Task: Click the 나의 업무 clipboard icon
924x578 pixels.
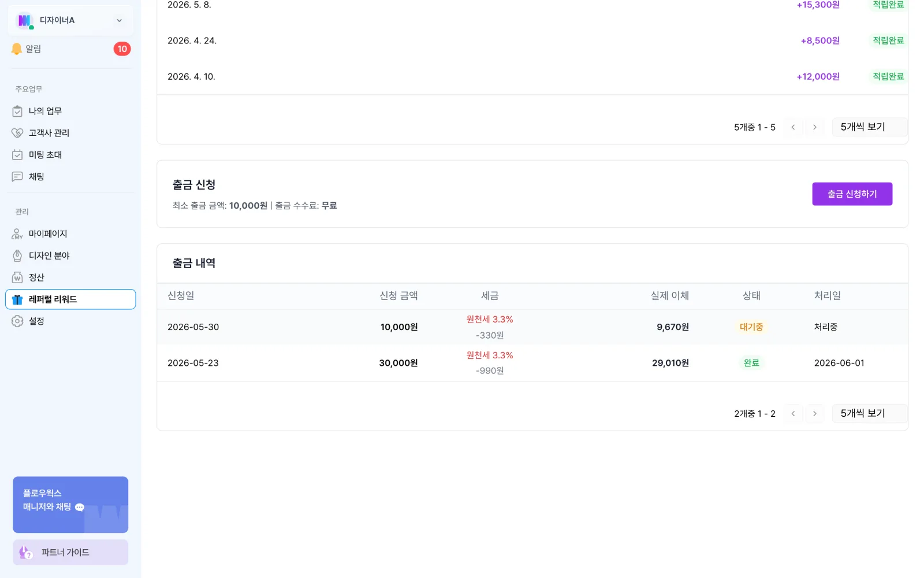Action: click(17, 111)
